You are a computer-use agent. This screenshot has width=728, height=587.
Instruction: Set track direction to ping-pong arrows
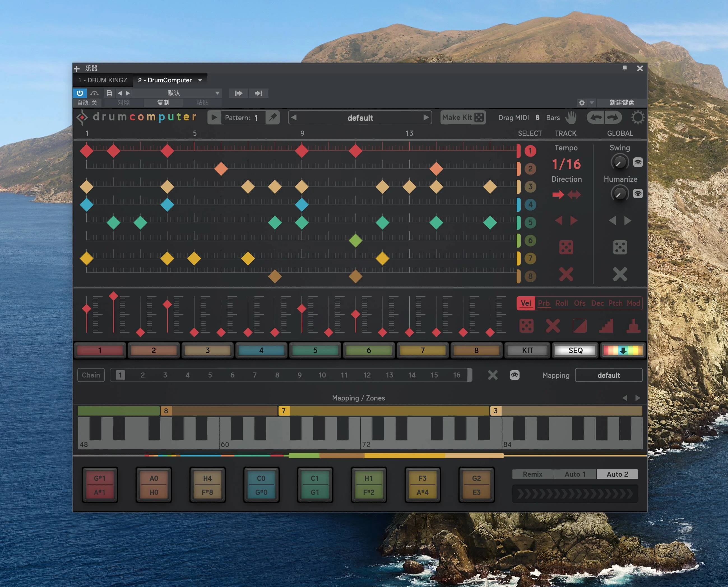(x=574, y=194)
